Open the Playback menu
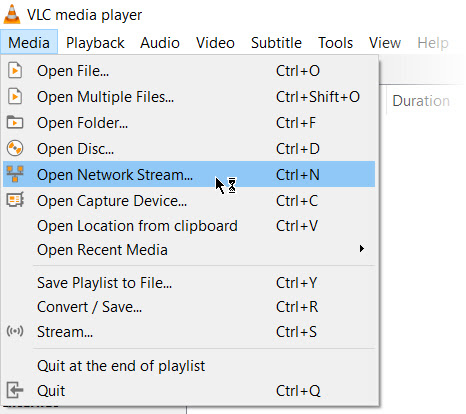 click(x=95, y=43)
